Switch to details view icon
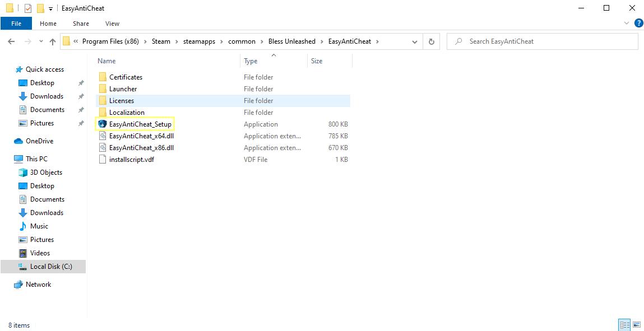This screenshot has height=331, width=644. pyautogui.click(x=624, y=325)
